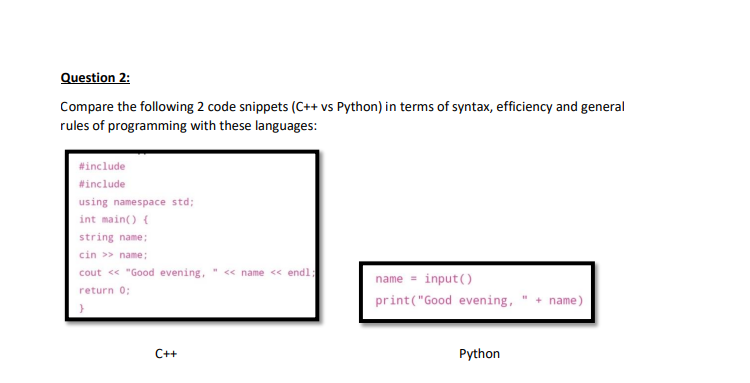Click the first '#include' line
The height and width of the screenshot is (383, 750).
tap(102, 166)
